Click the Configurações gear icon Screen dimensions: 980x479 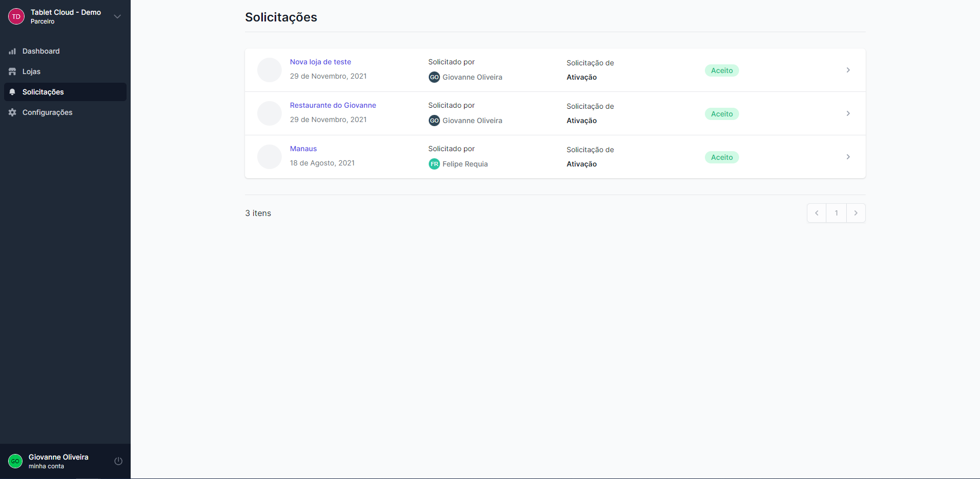(12, 112)
